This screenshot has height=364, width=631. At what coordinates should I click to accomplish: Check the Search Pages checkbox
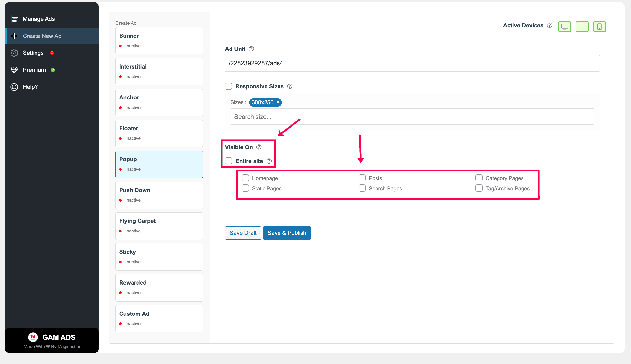pyautogui.click(x=362, y=188)
